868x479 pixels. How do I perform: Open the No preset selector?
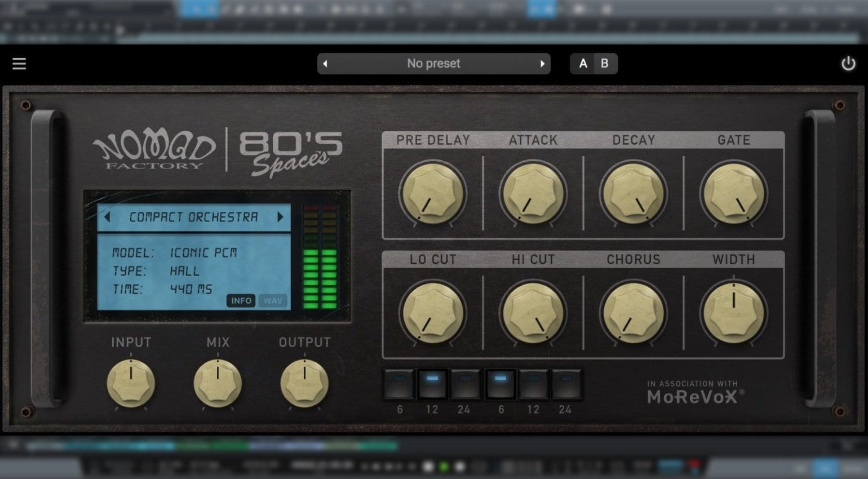pos(433,64)
